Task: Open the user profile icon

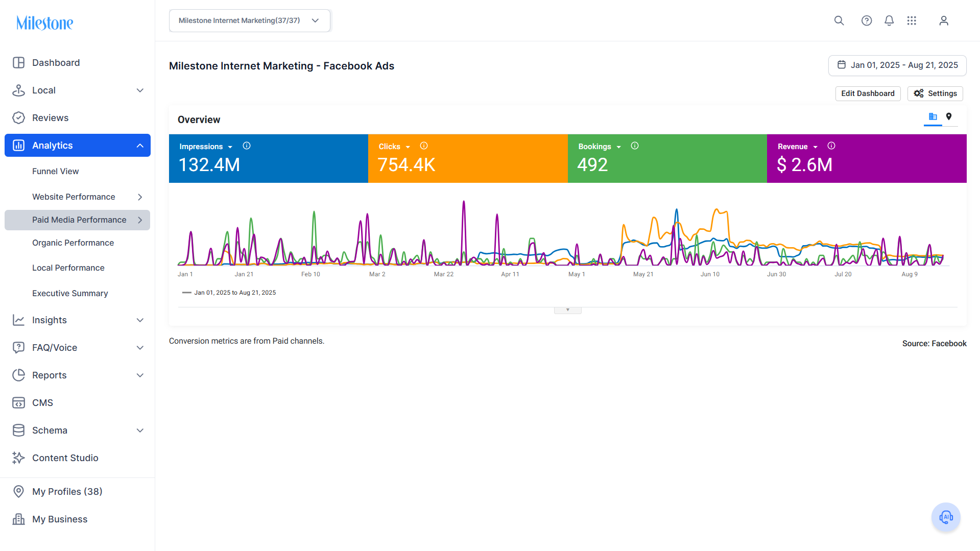Action: click(x=944, y=20)
